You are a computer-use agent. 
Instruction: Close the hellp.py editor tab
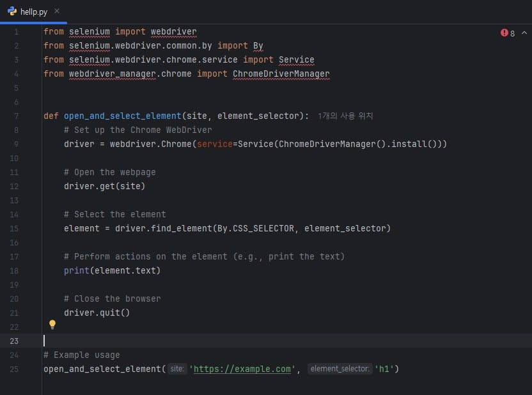(x=56, y=12)
